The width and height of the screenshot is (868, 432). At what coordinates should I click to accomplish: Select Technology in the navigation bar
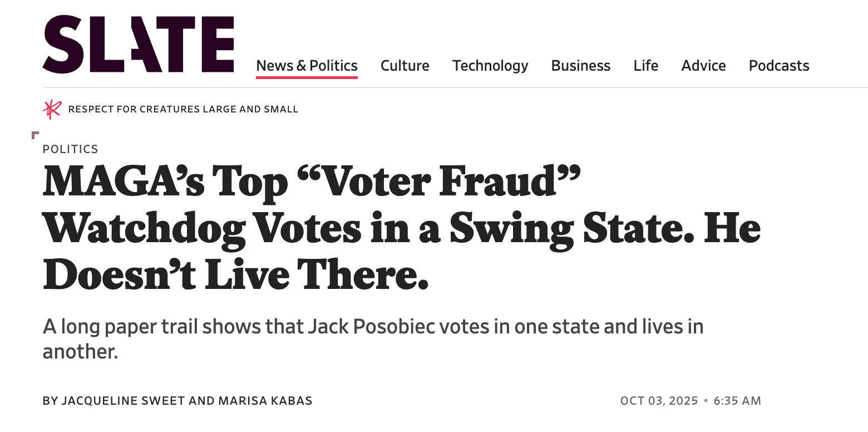(490, 66)
